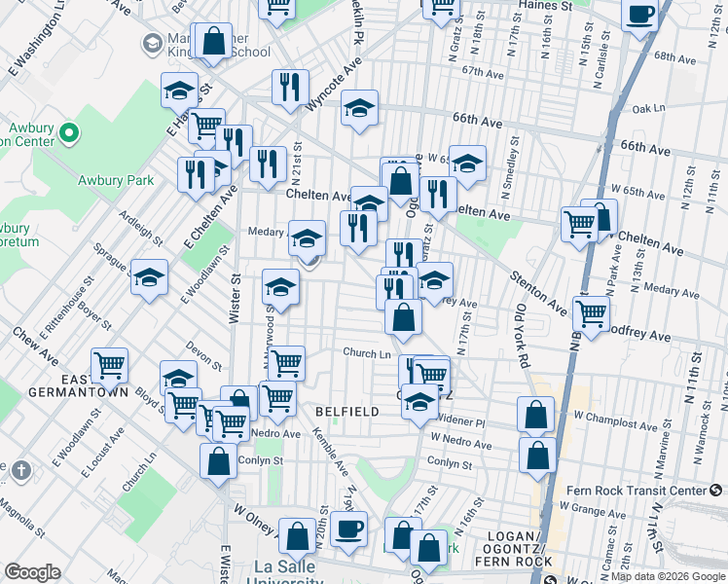The image size is (728, 584).
Task: Select the school marker at the Sprague St label
Action: pos(149,279)
